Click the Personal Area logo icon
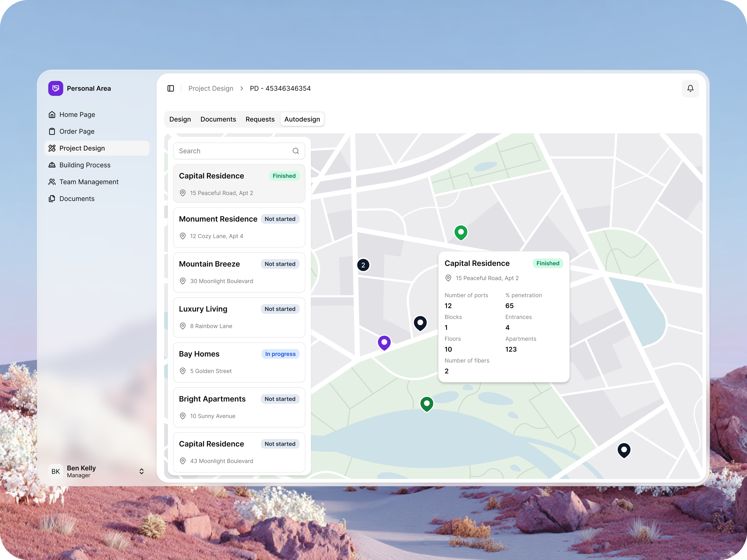747x560 pixels. coord(56,88)
